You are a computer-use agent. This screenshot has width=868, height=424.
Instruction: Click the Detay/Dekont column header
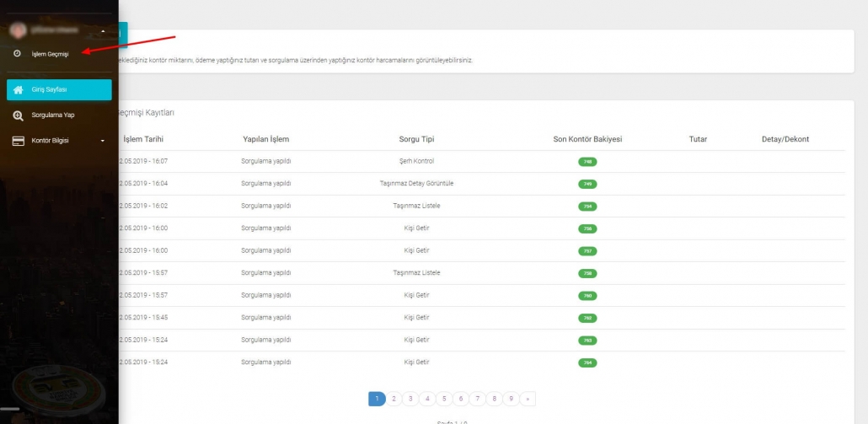pyautogui.click(x=779, y=139)
